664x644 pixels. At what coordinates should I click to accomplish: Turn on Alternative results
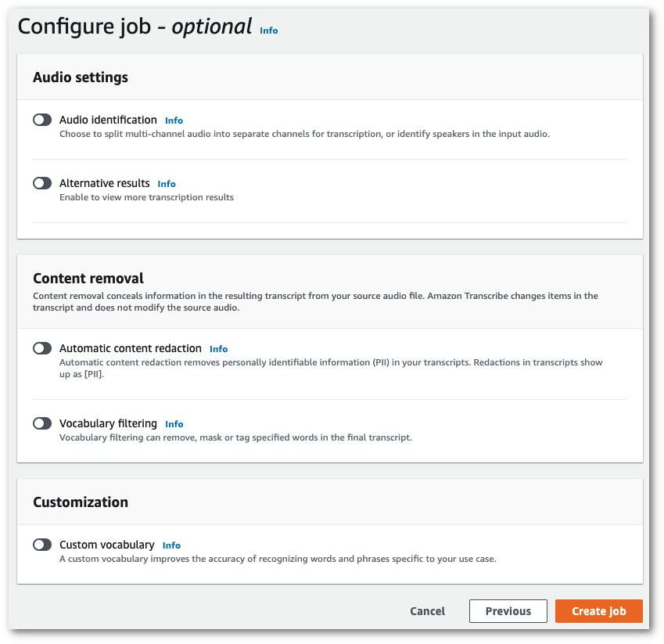[43, 183]
